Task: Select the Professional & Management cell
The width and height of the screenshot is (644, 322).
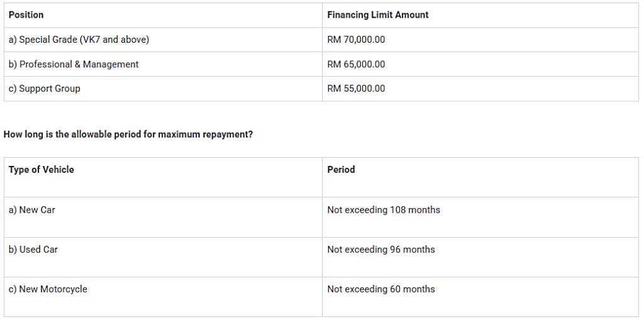Action: tap(74, 64)
